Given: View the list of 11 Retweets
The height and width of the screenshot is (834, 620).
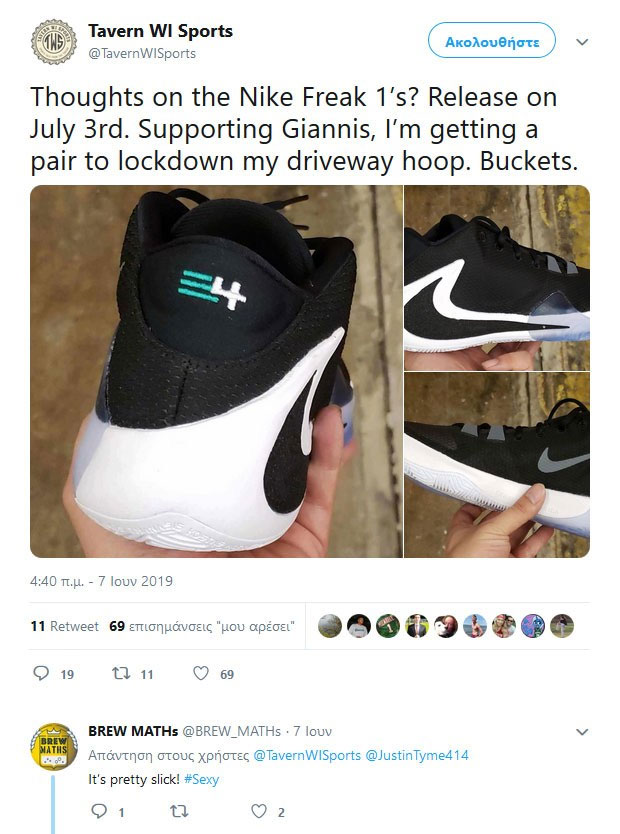Looking at the screenshot, I should click(65, 626).
